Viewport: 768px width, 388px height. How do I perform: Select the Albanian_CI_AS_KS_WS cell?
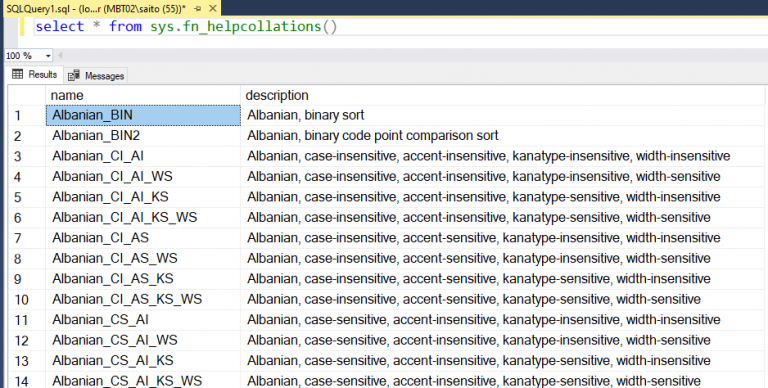(144, 299)
